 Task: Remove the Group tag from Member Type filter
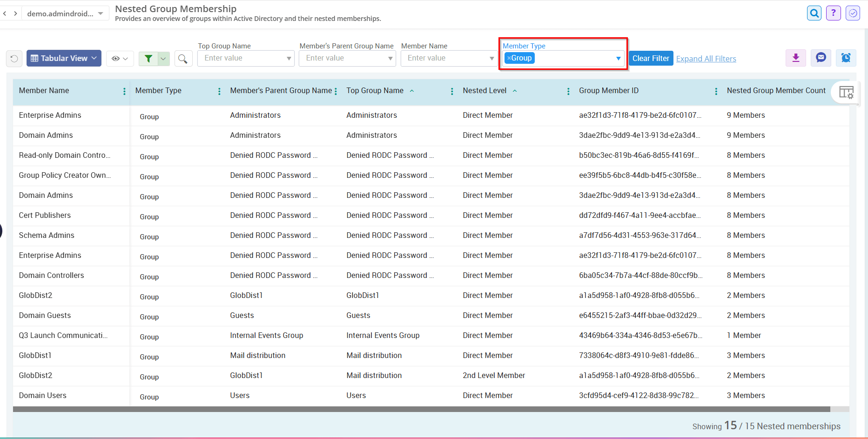(509, 58)
